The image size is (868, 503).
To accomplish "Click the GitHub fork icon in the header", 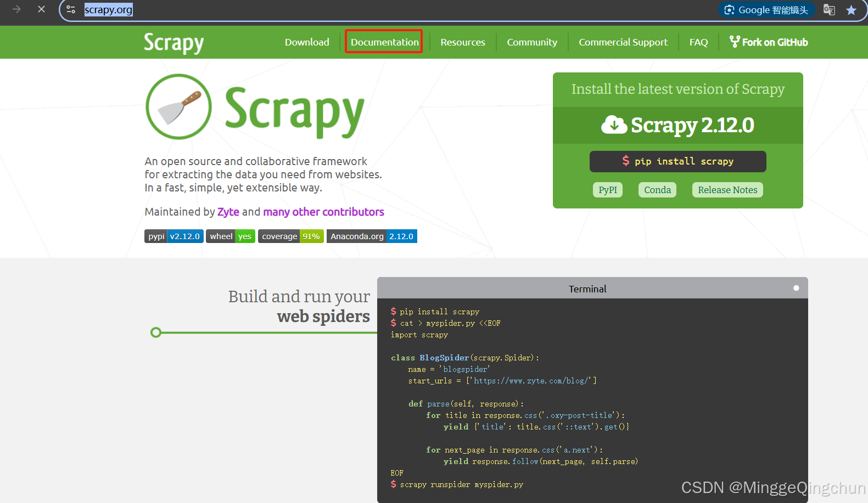I will coord(735,42).
